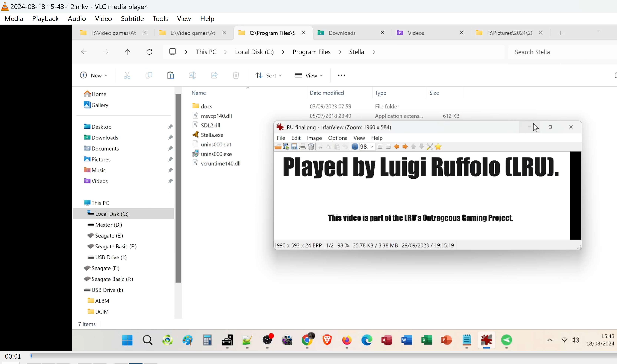Expand the New dropdown in Explorer toolbar
Screen dimensions: 617x364
tap(94, 76)
